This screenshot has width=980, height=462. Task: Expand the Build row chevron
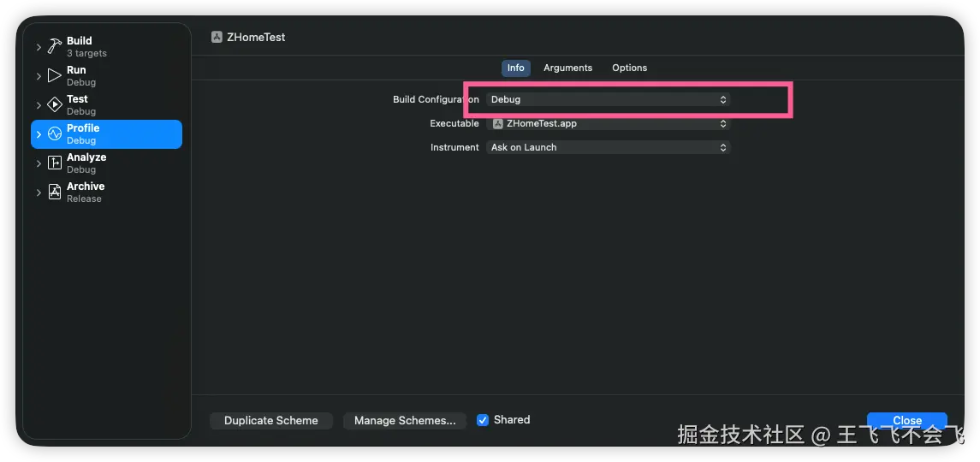(x=39, y=47)
